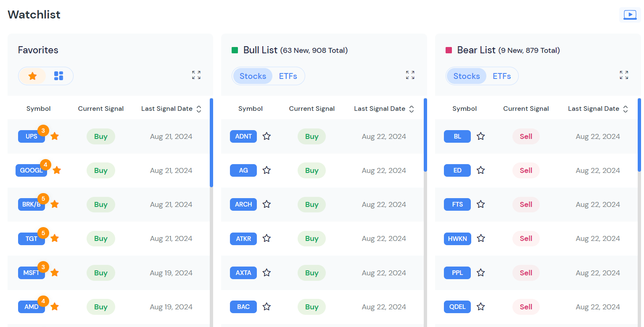This screenshot has height=327, width=644.
Task: Click the Favorites list scrollbar thumb
Action: click(x=211, y=143)
